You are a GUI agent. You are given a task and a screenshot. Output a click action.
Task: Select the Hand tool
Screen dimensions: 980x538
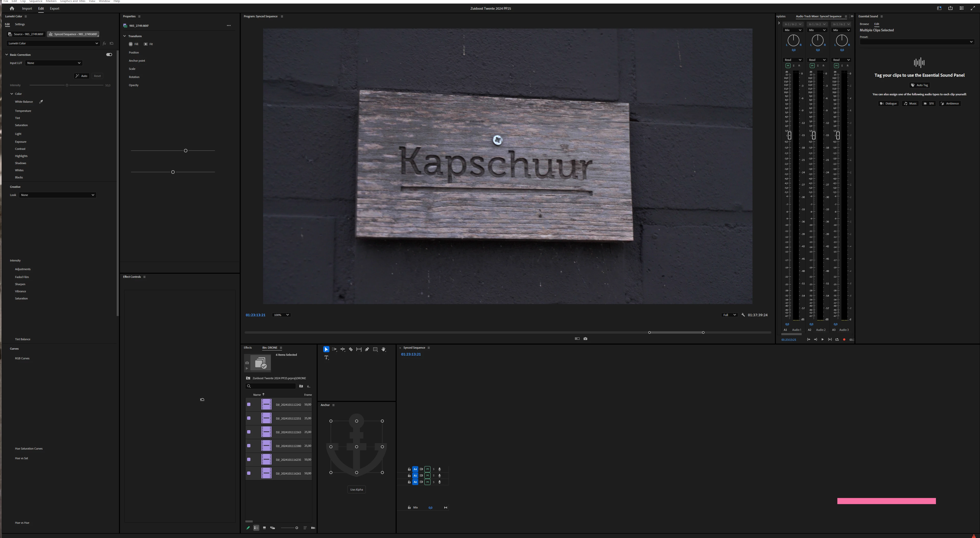(x=383, y=349)
